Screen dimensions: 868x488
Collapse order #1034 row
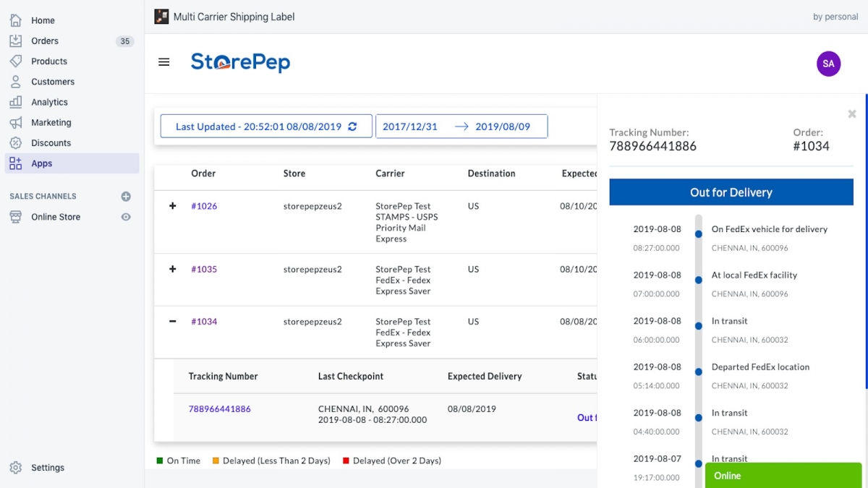click(x=172, y=322)
